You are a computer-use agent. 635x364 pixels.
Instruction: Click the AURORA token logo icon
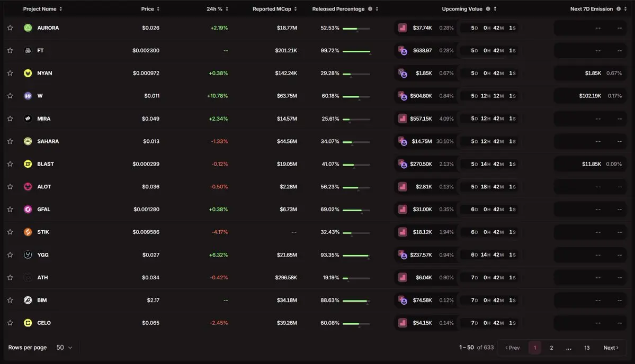[28, 28]
